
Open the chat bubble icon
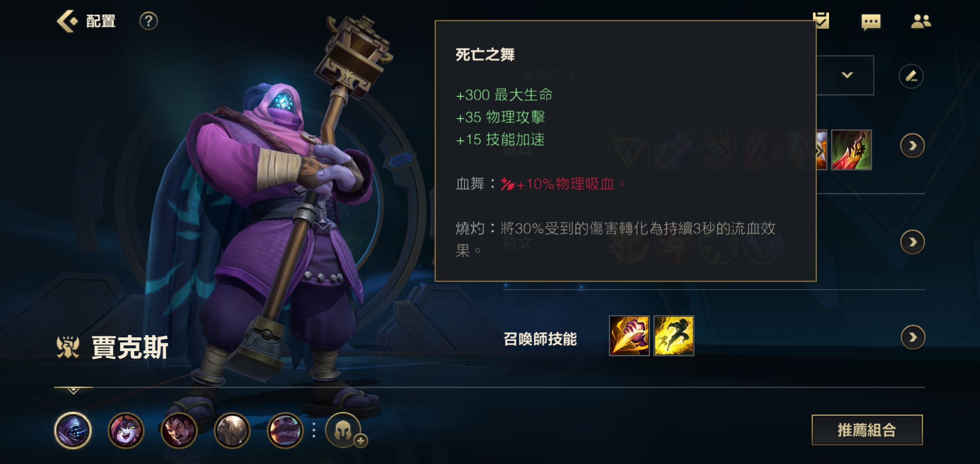871,22
